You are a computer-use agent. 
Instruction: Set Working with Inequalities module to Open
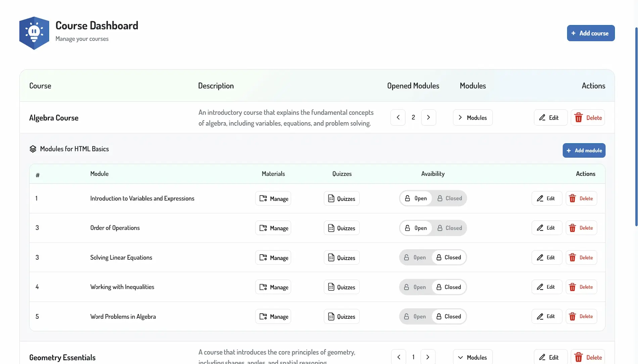(415, 287)
